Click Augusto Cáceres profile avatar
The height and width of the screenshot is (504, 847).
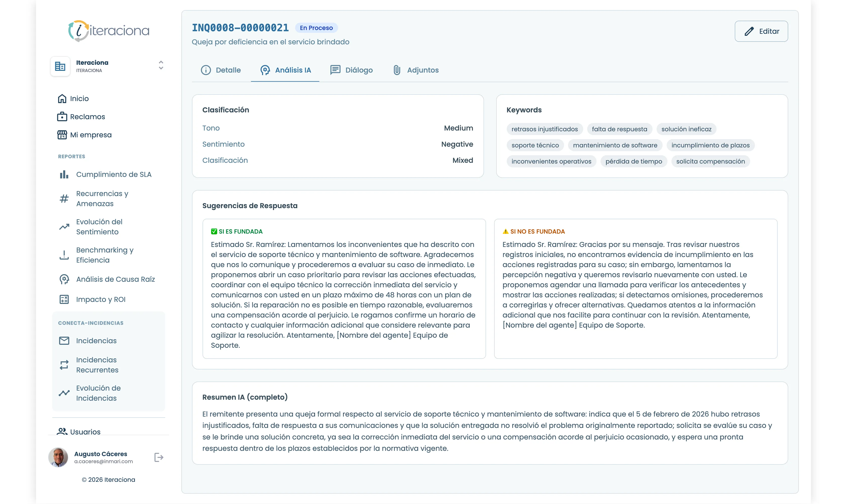(58, 457)
